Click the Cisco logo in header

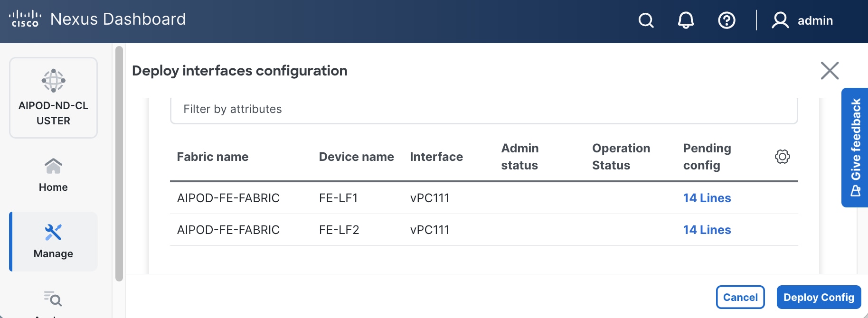[x=25, y=19]
